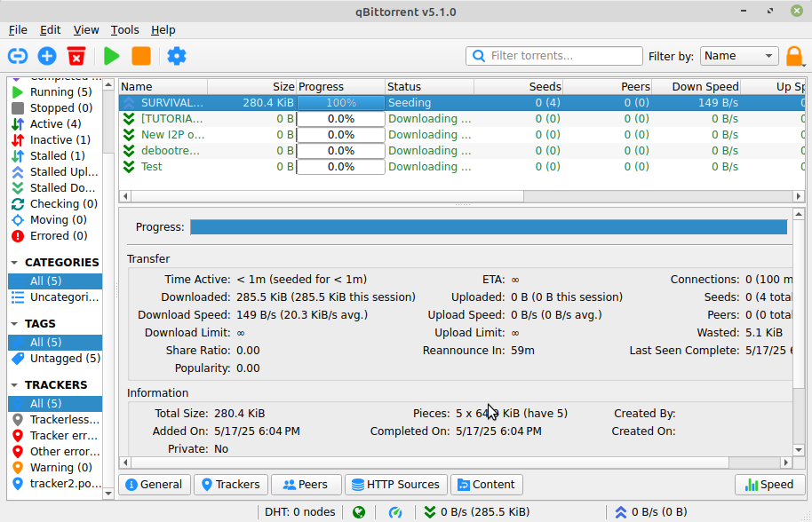The image size is (812, 522).
Task: Click the red Remove torrent trash icon
Action: click(76, 56)
